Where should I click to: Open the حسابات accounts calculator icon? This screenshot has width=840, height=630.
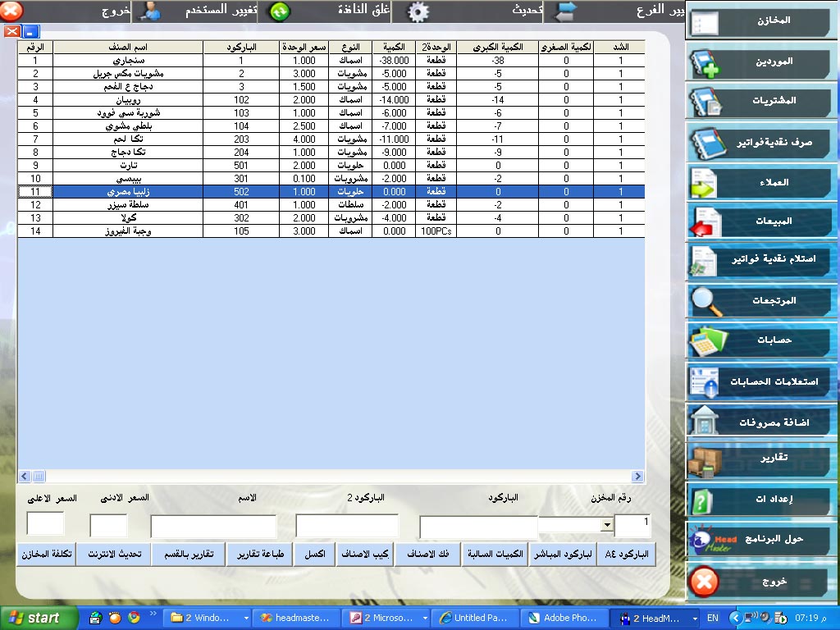(705, 340)
